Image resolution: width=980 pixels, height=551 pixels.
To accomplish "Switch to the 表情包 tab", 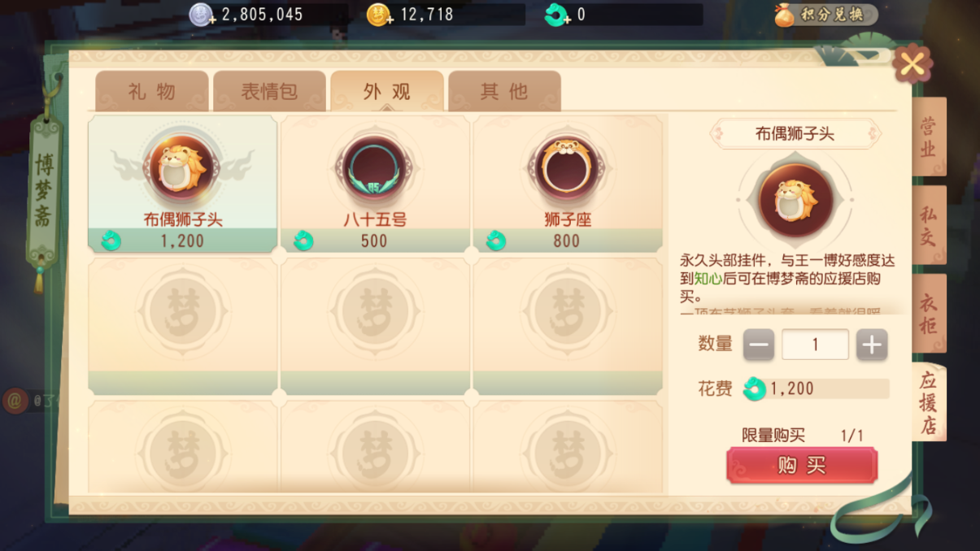I will (x=269, y=91).
